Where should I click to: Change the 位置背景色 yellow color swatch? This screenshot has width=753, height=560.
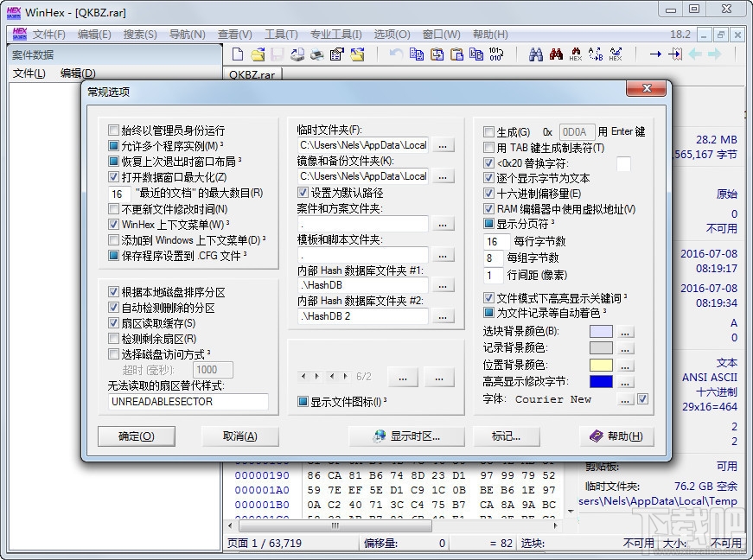pyautogui.click(x=601, y=366)
